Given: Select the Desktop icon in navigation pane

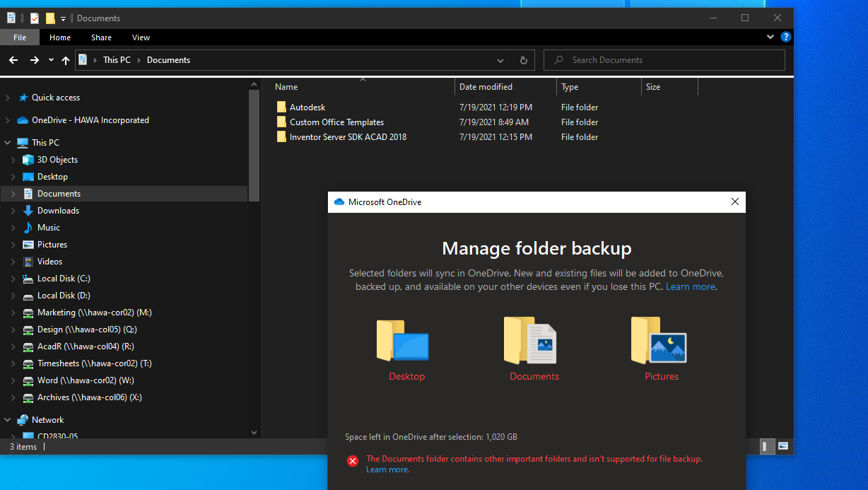Looking at the screenshot, I should click(x=28, y=177).
